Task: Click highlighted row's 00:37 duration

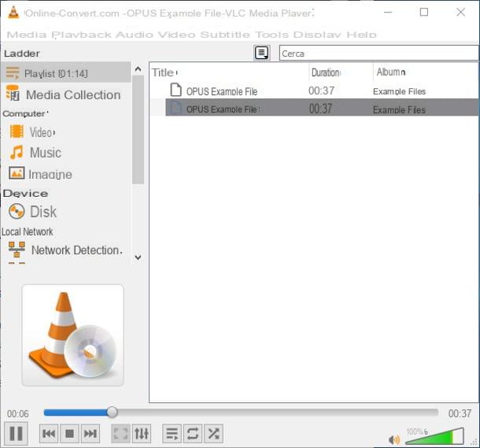Action: click(x=320, y=109)
